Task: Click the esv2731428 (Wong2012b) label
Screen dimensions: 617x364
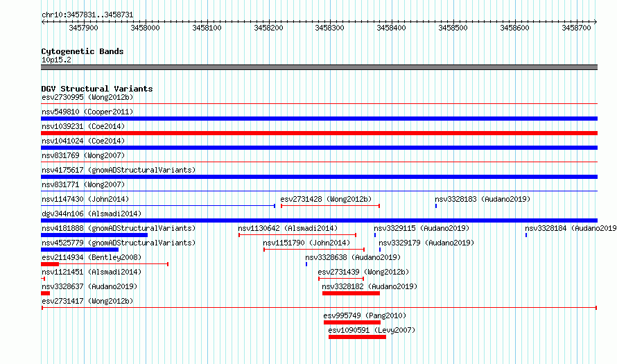Action: tap(326, 199)
